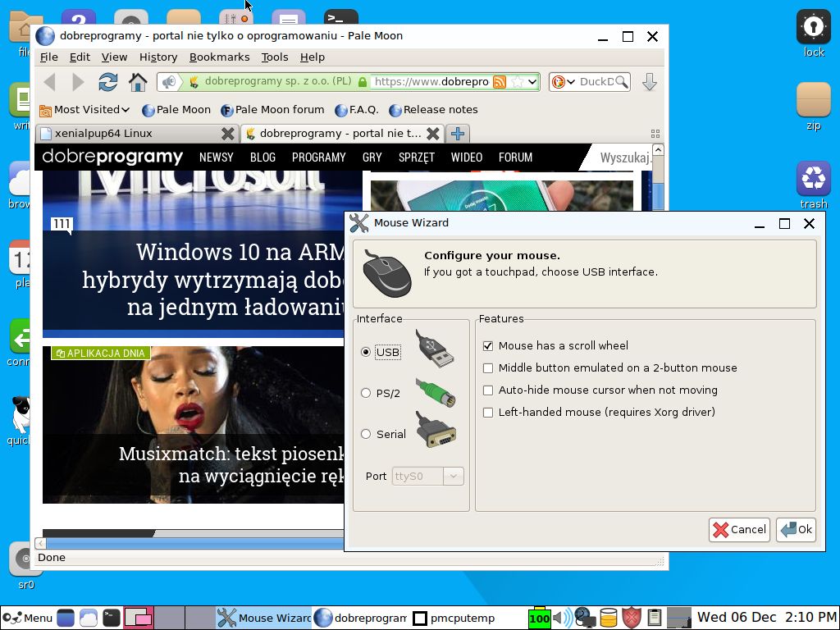Click the battery 100 tray indicator
Screen dimensions: 840x630
point(540,618)
